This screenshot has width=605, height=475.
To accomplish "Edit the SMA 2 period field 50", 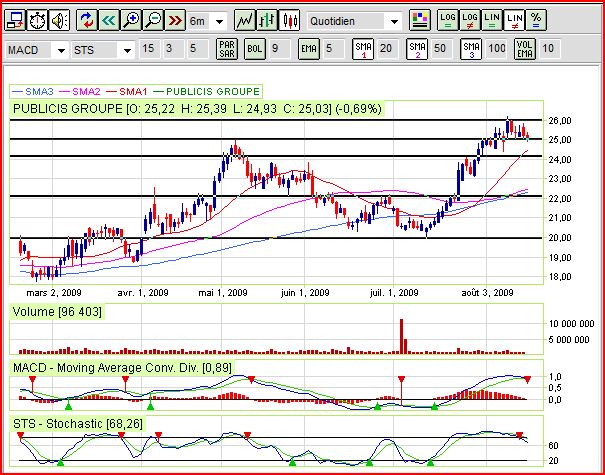I will click(x=441, y=49).
